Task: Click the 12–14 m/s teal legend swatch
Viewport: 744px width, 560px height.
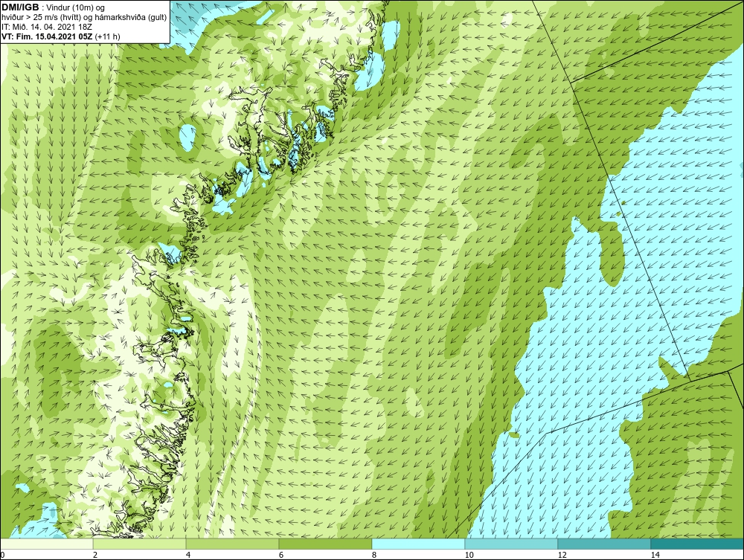Action: [604, 544]
